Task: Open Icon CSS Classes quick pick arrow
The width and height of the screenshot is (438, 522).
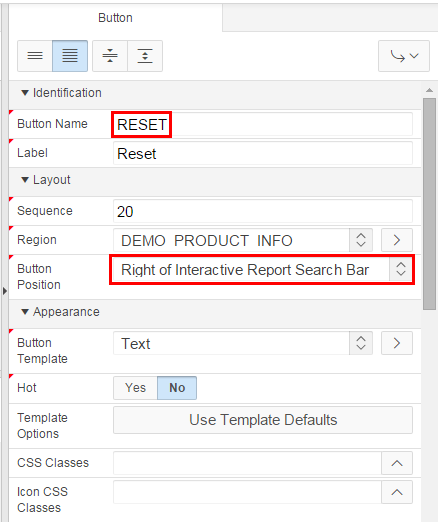Action: pos(397,492)
